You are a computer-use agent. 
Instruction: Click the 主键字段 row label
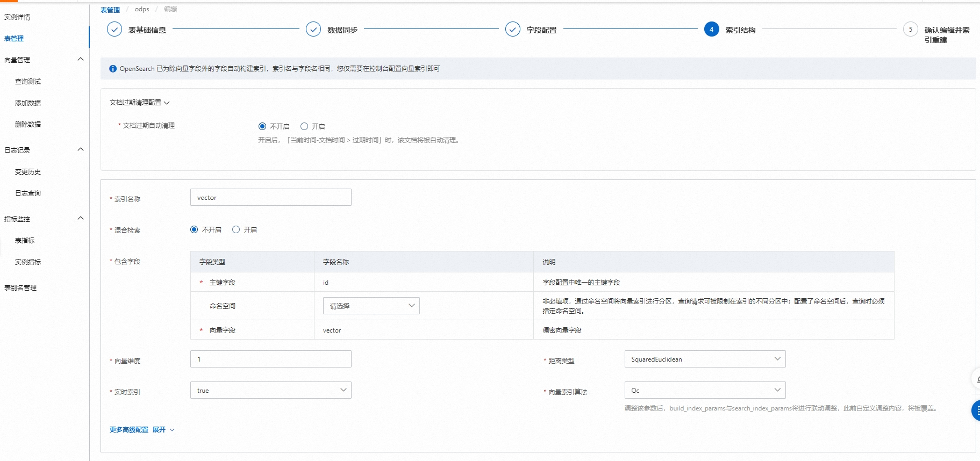(223, 283)
